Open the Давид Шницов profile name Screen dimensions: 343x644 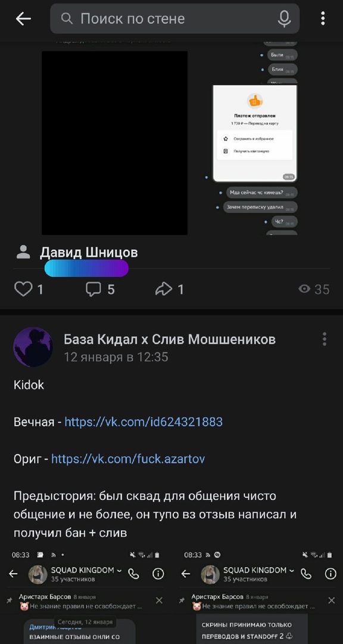pyautogui.click(x=89, y=253)
